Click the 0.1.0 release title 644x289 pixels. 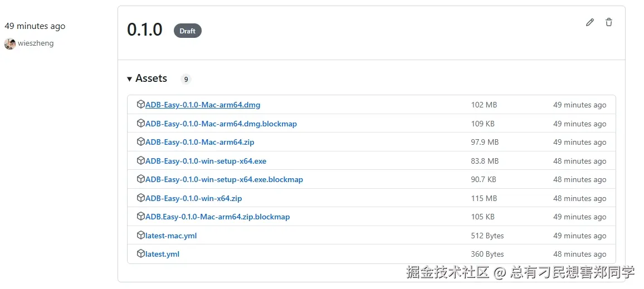tap(145, 30)
